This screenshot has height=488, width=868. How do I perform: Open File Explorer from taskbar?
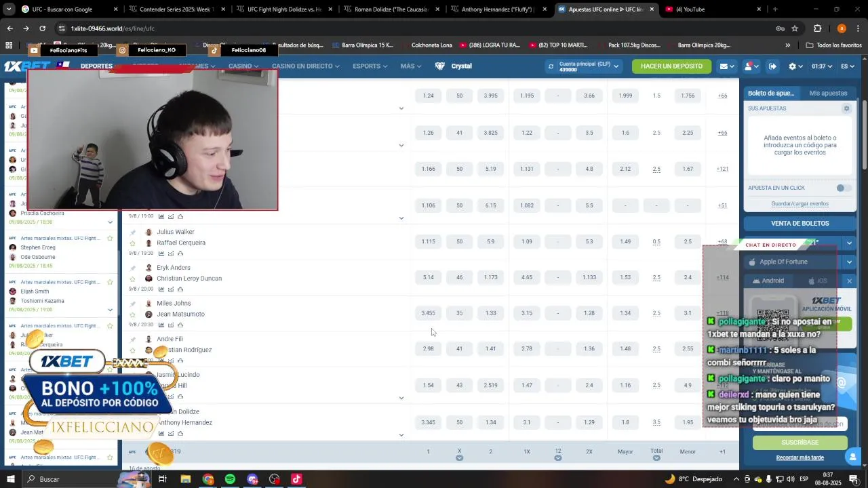click(x=186, y=479)
